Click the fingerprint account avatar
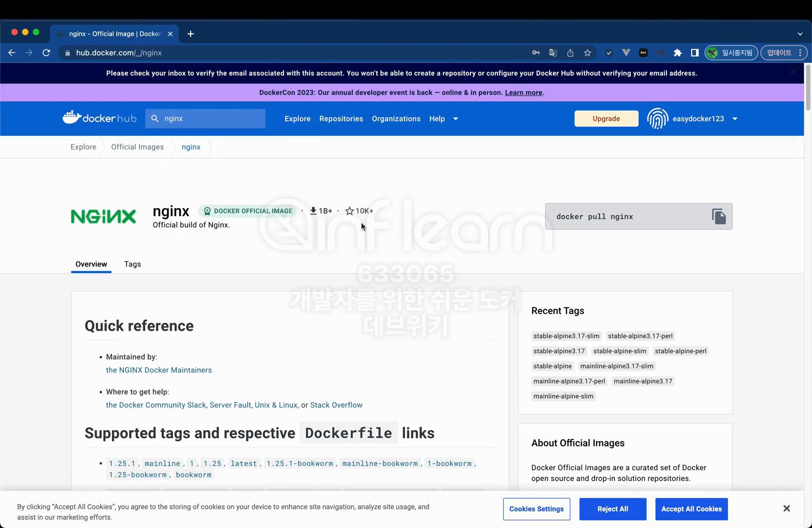Image resolution: width=812 pixels, height=528 pixels. 658,118
